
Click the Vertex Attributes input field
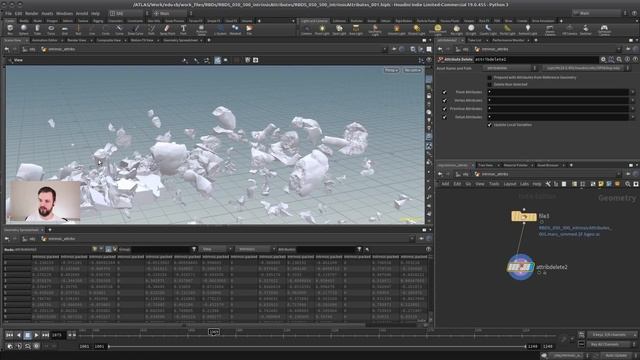pyautogui.click(x=558, y=100)
